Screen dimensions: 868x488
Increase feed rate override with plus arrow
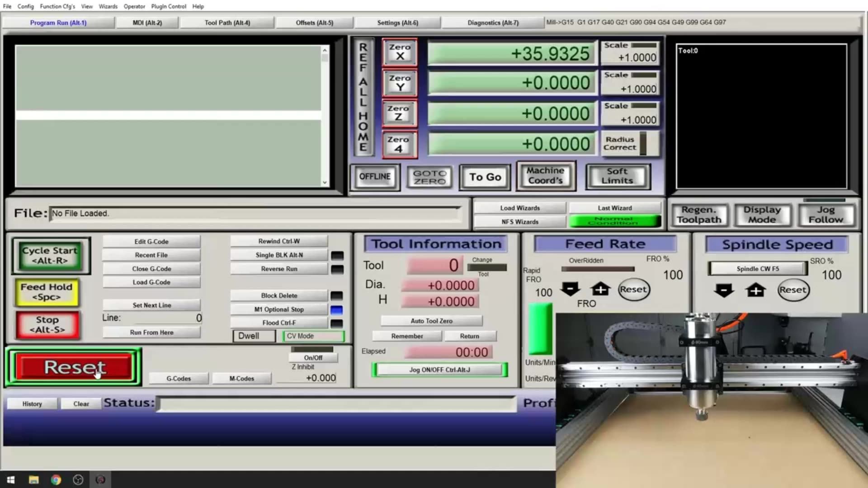coord(600,289)
